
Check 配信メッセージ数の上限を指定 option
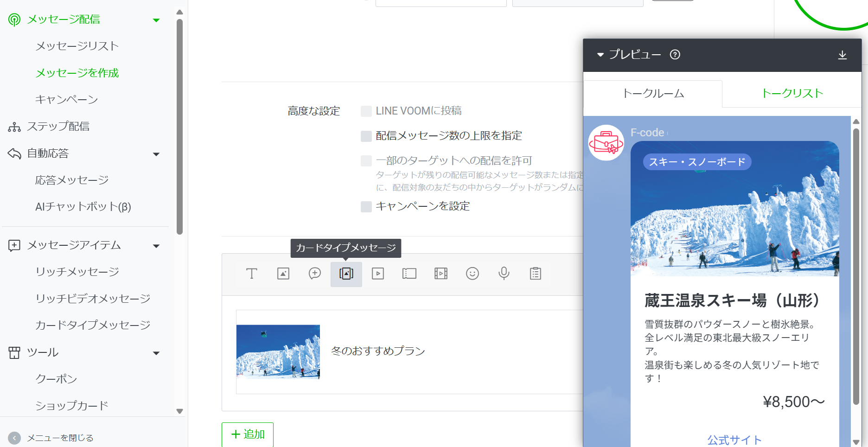[366, 136]
